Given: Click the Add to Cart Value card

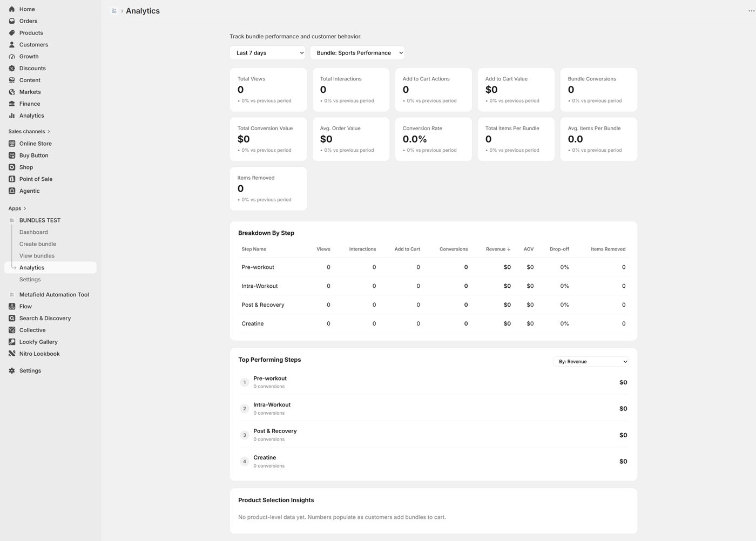Looking at the screenshot, I should pyautogui.click(x=516, y=90).
